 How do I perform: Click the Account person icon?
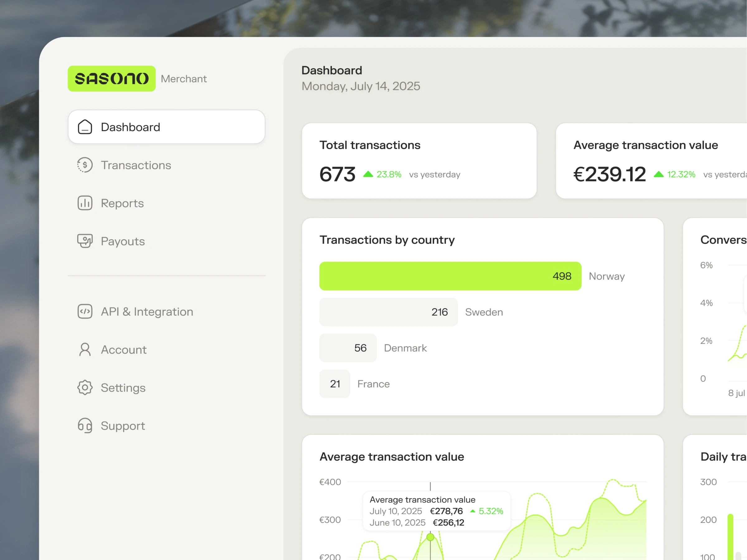[85, 349]
